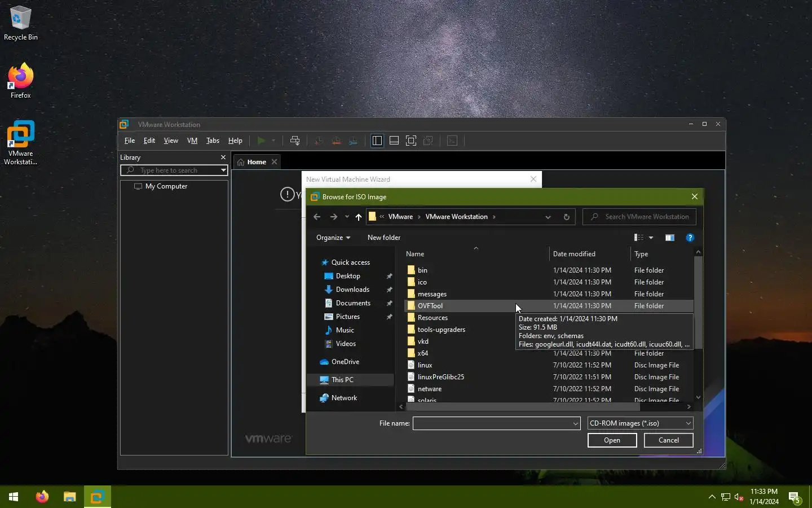Toggle the thumbnail bar view icon
This screenshot has width=812, height=508.
pyautogui.click(x=394, y=141)
